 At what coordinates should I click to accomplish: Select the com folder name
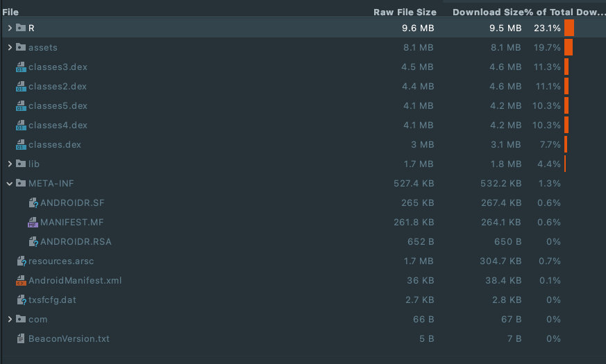point(38,320)
